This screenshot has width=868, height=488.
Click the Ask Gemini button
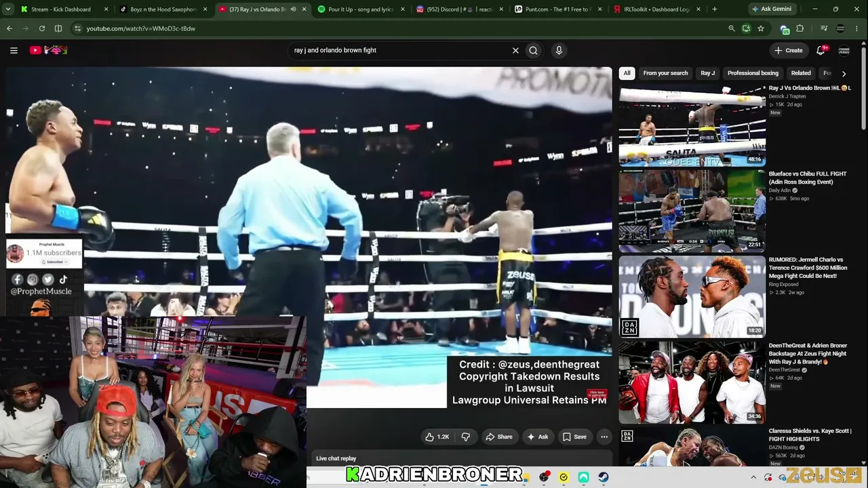point(772,9)
